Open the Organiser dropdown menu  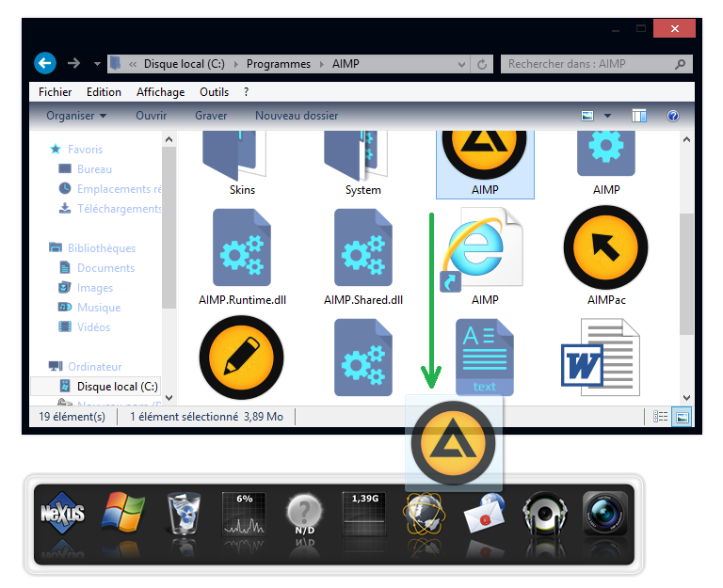[76, 116]
